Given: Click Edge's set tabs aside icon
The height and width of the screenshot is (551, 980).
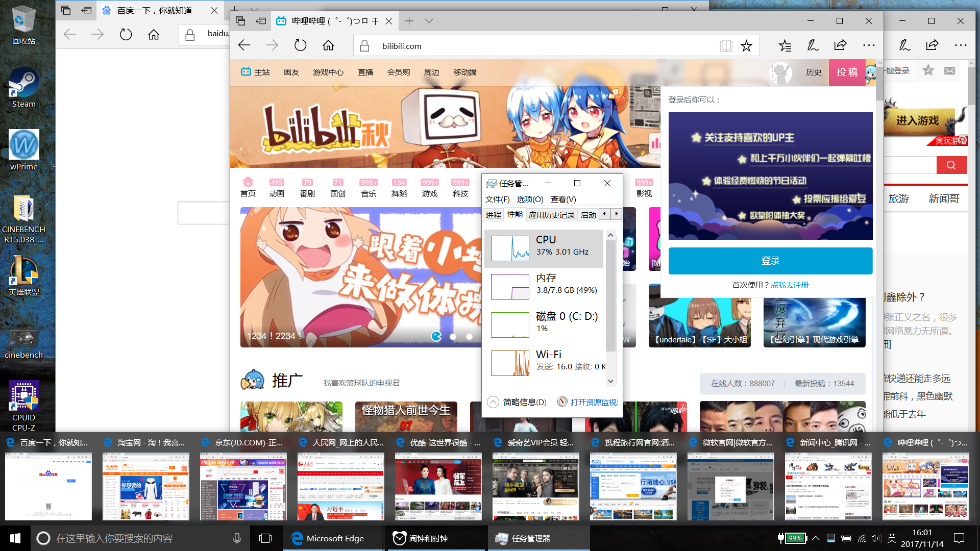Looking at the screenshot, I should pos(261,21).
